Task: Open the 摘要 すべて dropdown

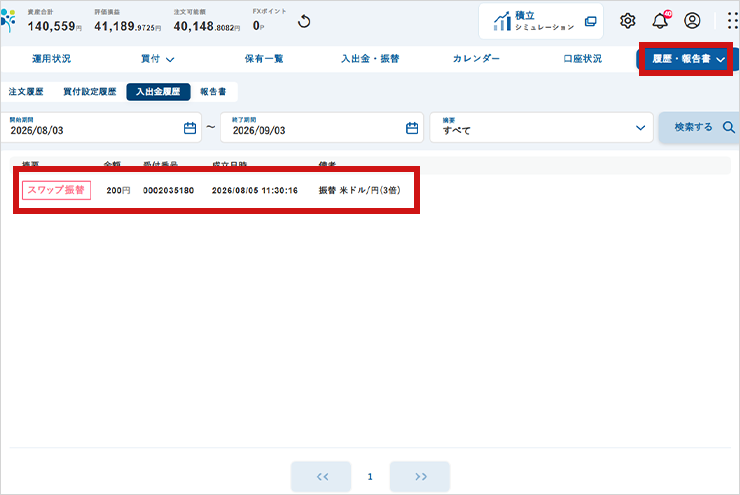Action: [541, 127]
